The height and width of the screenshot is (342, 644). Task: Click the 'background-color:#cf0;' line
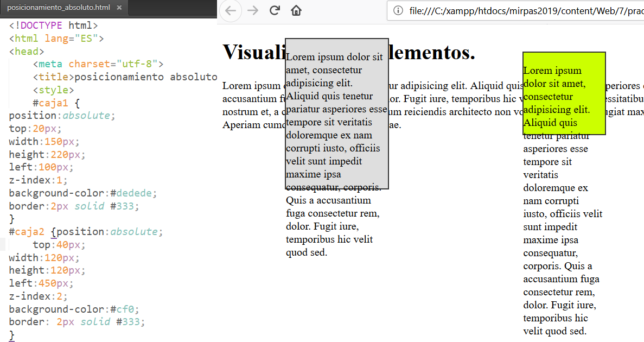click(74, 309)
